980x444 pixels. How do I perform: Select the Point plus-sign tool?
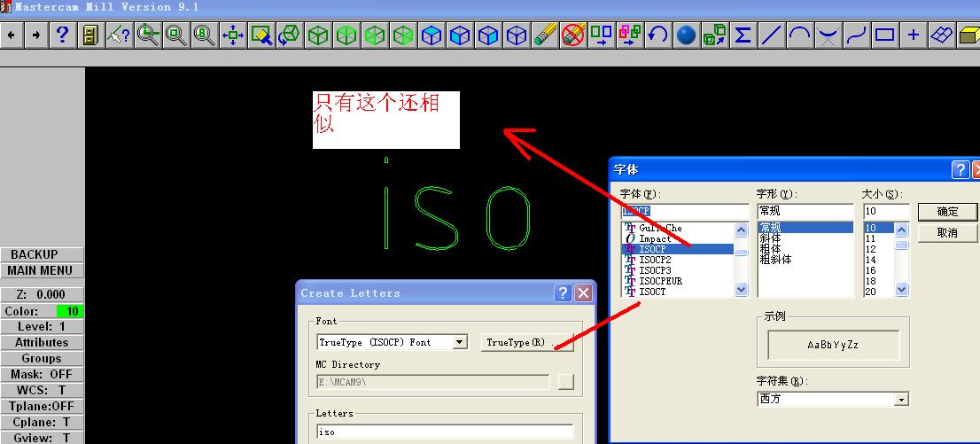pyautogui.click(x=914, y=35)
